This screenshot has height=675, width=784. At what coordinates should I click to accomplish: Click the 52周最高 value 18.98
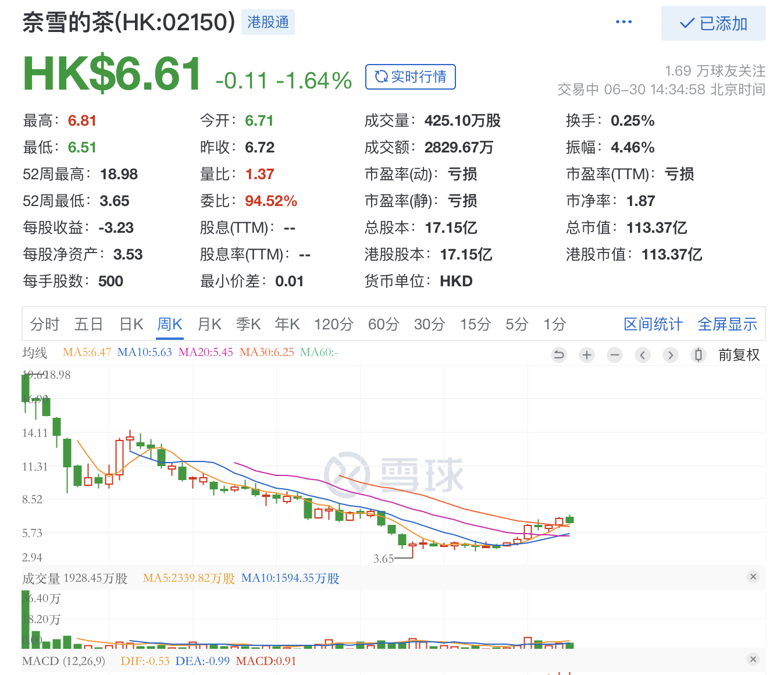(x=119, y=174)
